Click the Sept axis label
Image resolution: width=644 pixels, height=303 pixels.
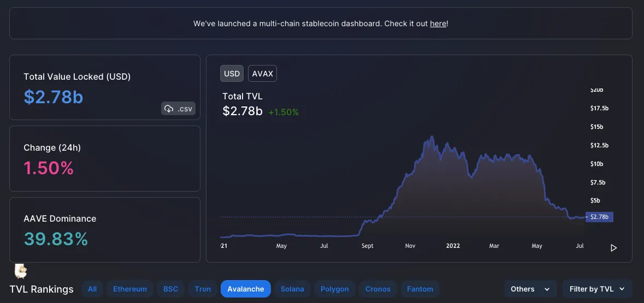(x=368, y=246)
